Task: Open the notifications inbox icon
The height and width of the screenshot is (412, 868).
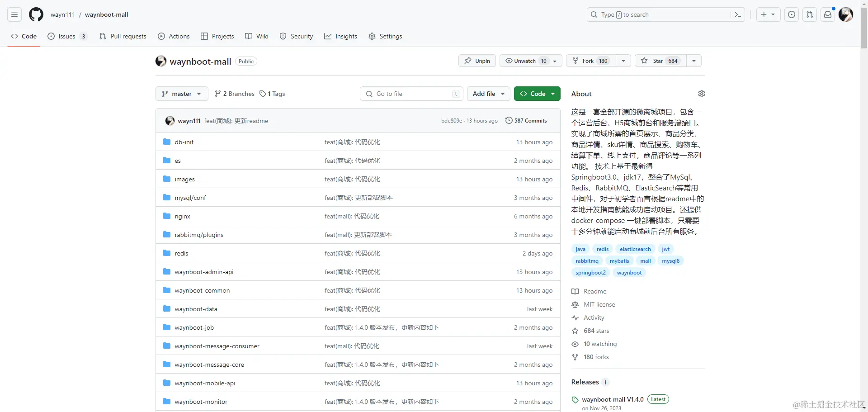Action: [828, 14]
